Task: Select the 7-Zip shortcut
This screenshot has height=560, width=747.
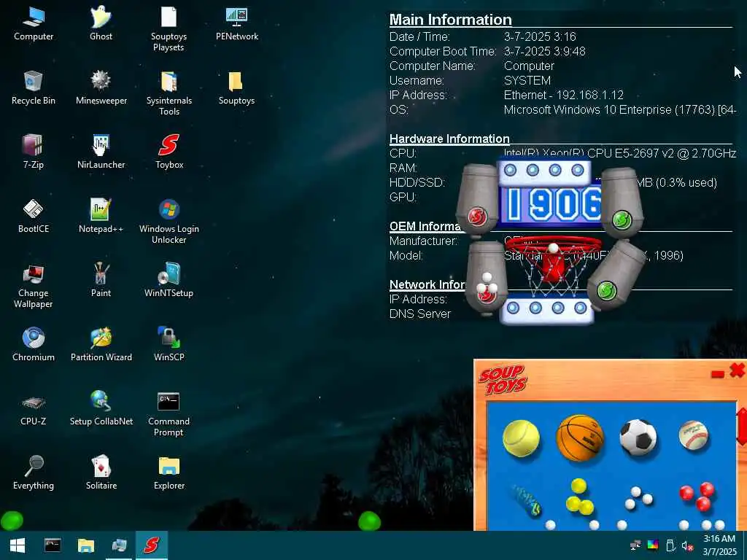Action: 34,152
